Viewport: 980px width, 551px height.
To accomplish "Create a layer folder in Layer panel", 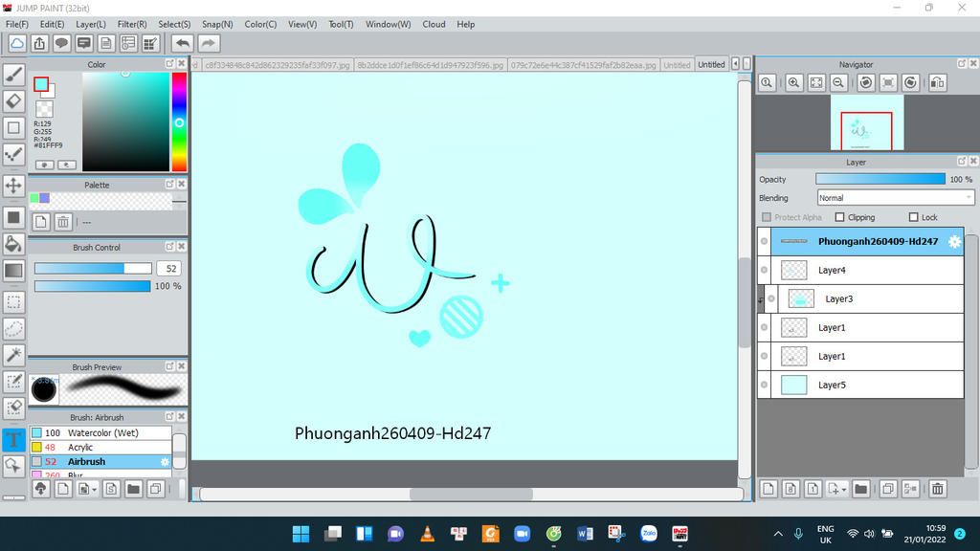I will pos(860,489).
